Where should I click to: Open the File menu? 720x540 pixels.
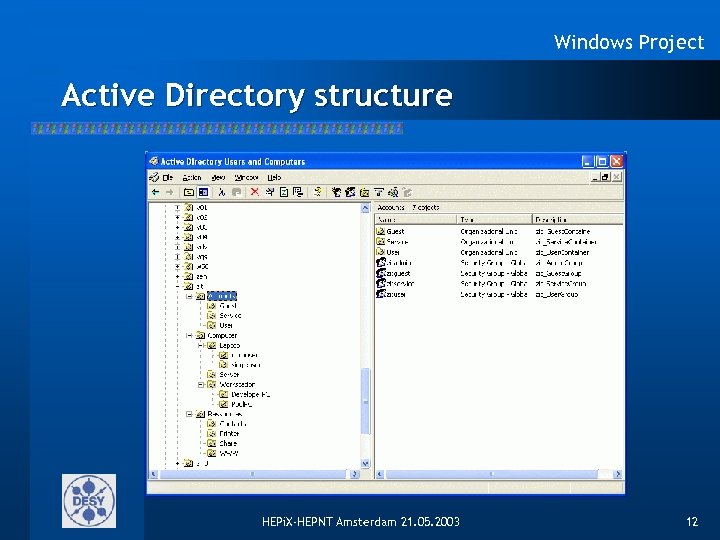coord(168,178)
